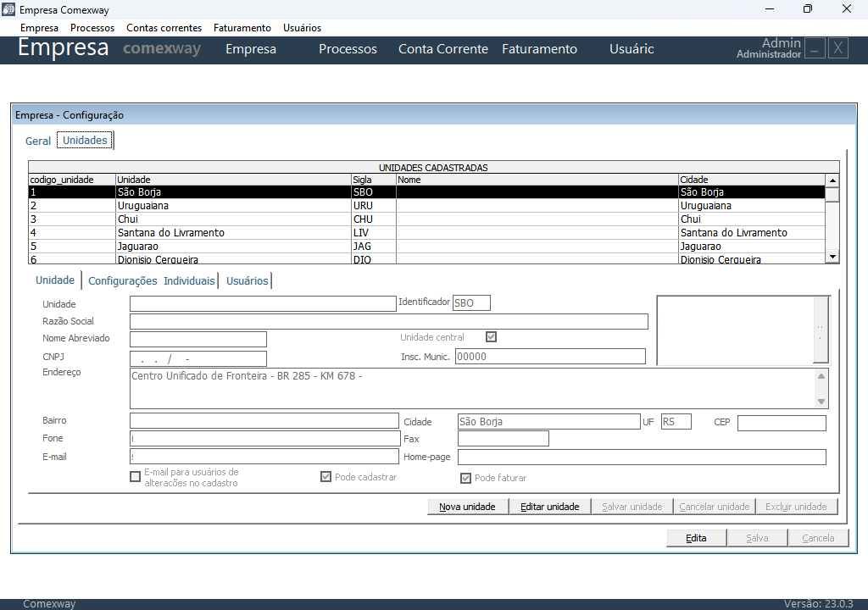Click the Cancelar unidade button
This screenshot has width=868, height=610.
click(714, 507)
